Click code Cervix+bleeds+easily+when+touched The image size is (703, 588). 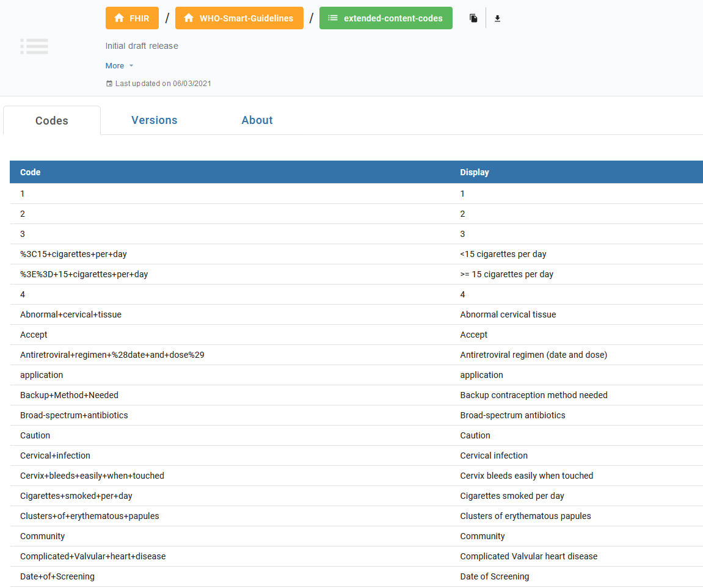click(92, 476)
